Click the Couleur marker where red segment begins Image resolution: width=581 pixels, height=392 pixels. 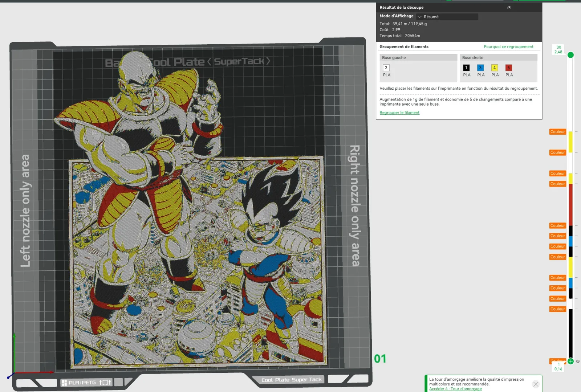tap(557, 225)
